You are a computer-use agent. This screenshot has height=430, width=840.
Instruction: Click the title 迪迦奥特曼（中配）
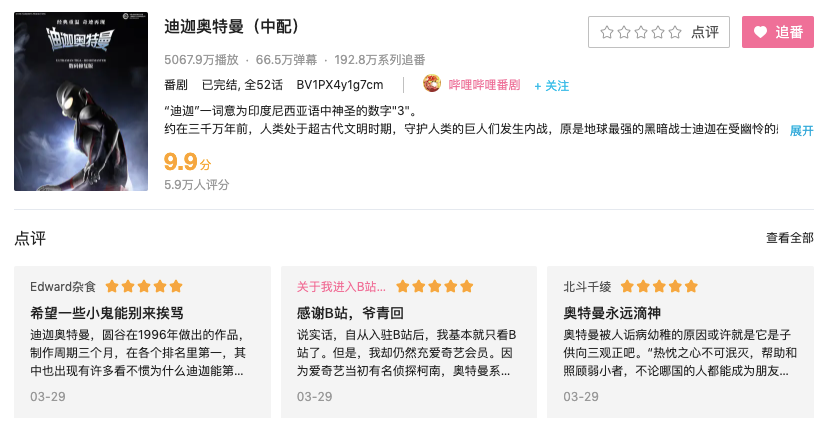(232, 26)
